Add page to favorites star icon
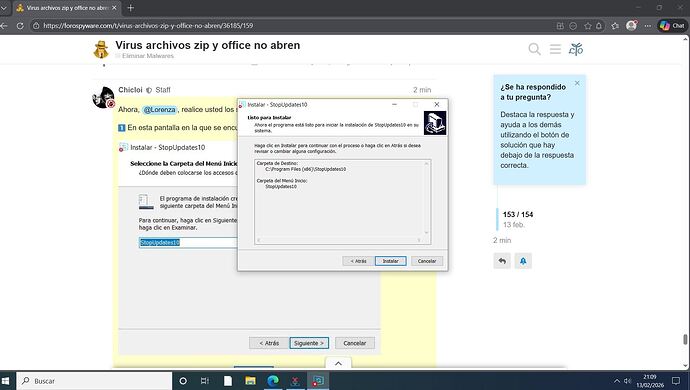 pos(587,26)
